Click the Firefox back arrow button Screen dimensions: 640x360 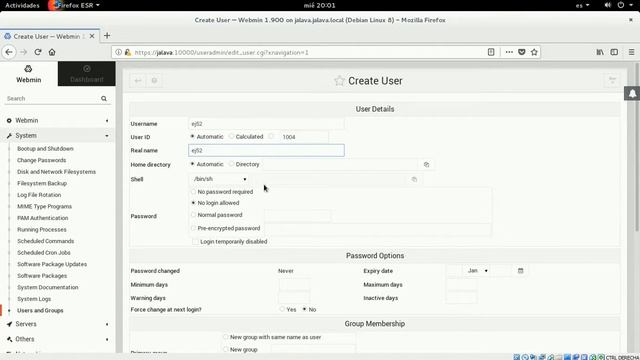9,52
